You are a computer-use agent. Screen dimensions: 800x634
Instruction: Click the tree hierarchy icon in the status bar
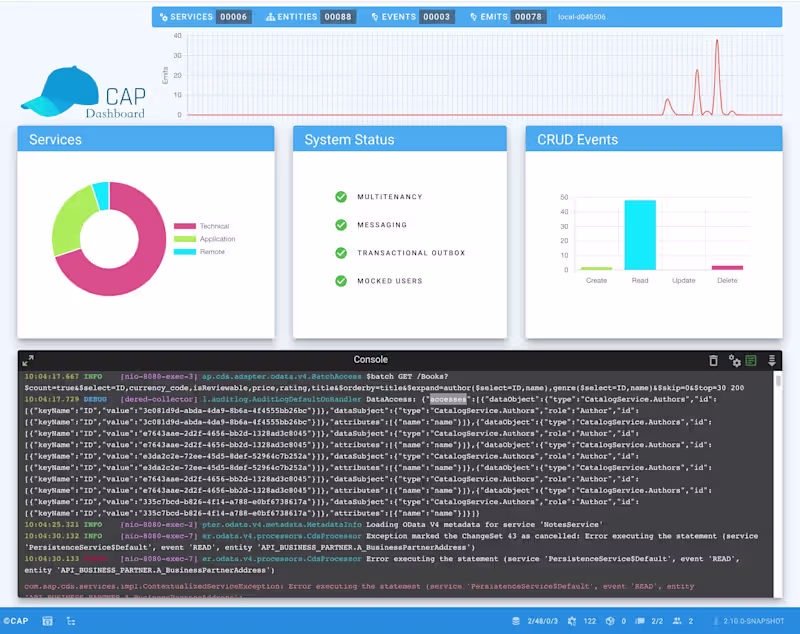[68, 620]
